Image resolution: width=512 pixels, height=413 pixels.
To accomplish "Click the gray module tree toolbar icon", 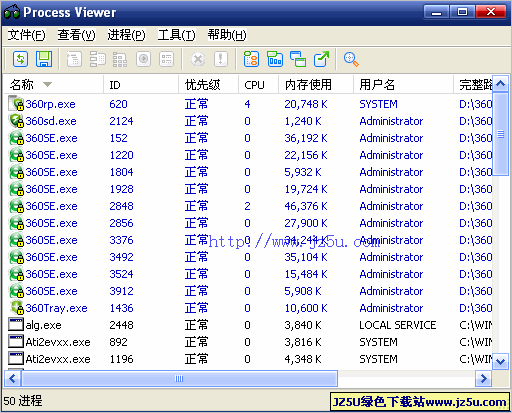I will 97,59.
